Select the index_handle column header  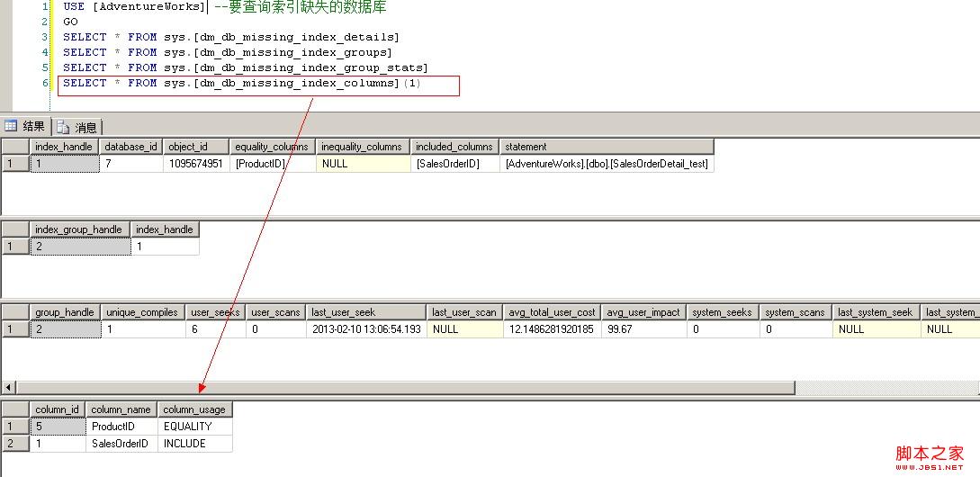coord(65,147)
